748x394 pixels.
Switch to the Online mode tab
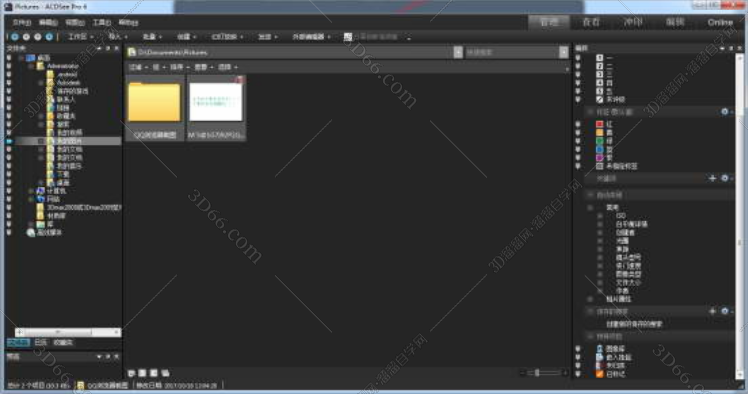point(720,22)
